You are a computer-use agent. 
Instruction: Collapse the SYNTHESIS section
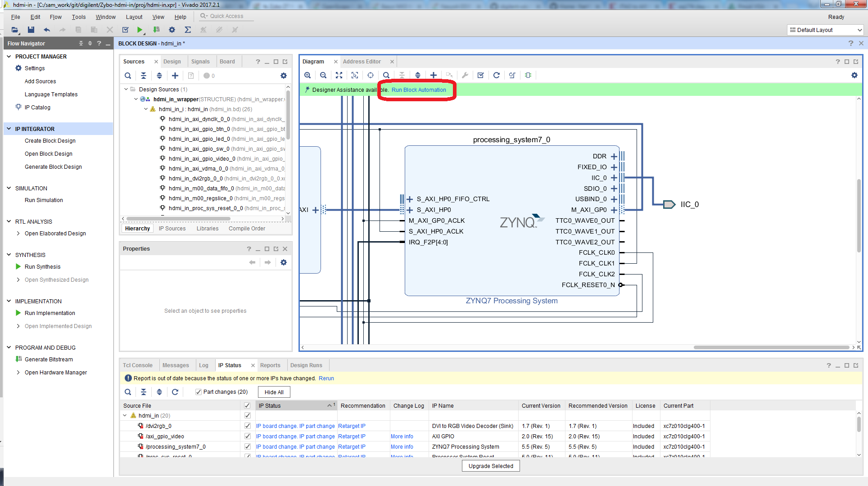pyautogui.click(x=9, y=255)
